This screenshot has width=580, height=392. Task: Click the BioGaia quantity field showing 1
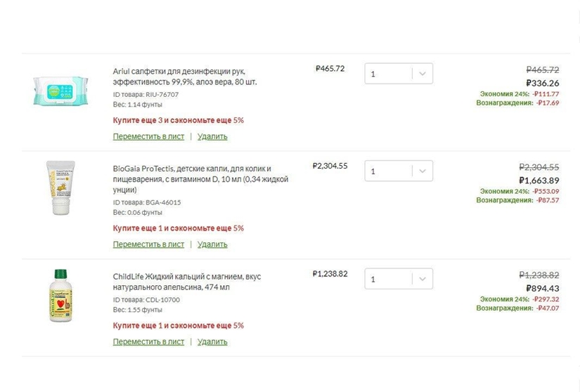tap(387, 171)
